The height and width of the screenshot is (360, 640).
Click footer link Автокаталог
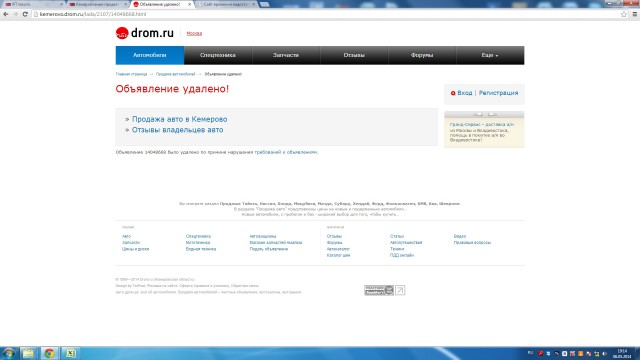(x=338, y=249)
